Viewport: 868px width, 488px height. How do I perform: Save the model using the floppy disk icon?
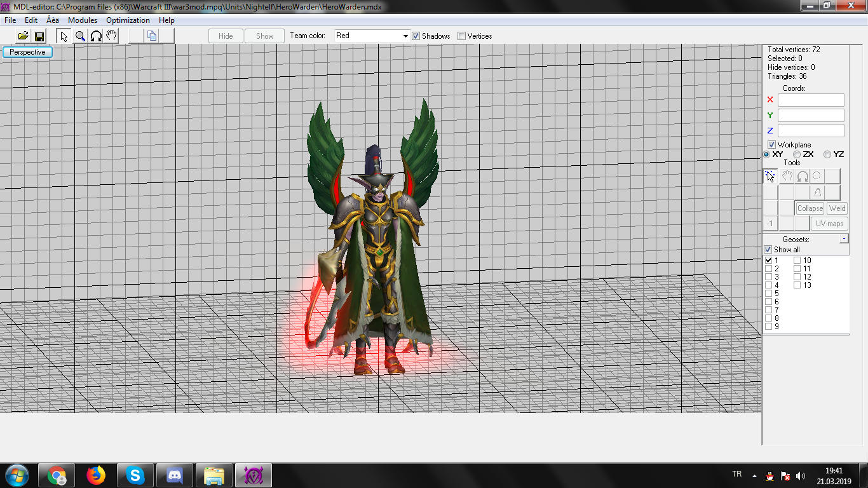[x=39, y=36]
